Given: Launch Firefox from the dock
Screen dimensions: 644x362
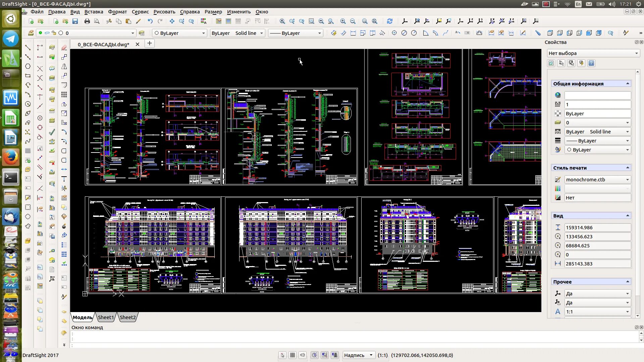Looking at the screenshot, I should click(x=10, y=157).
